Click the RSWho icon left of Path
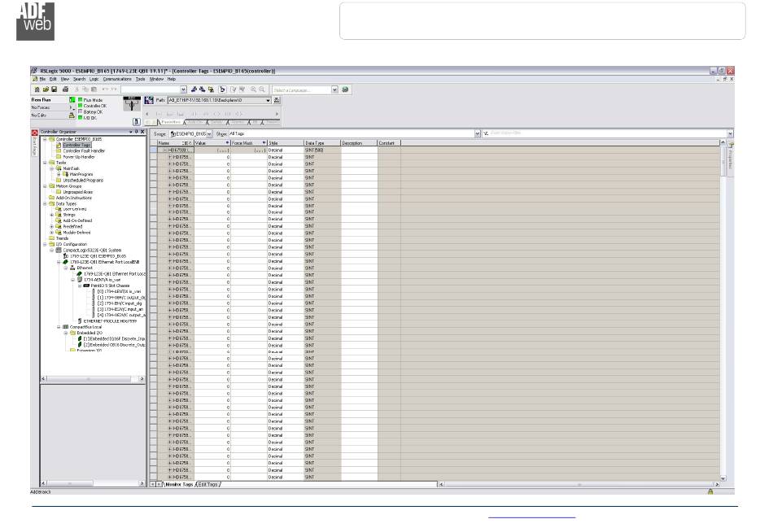Screen dimensions: 773x532 [150, 100]
